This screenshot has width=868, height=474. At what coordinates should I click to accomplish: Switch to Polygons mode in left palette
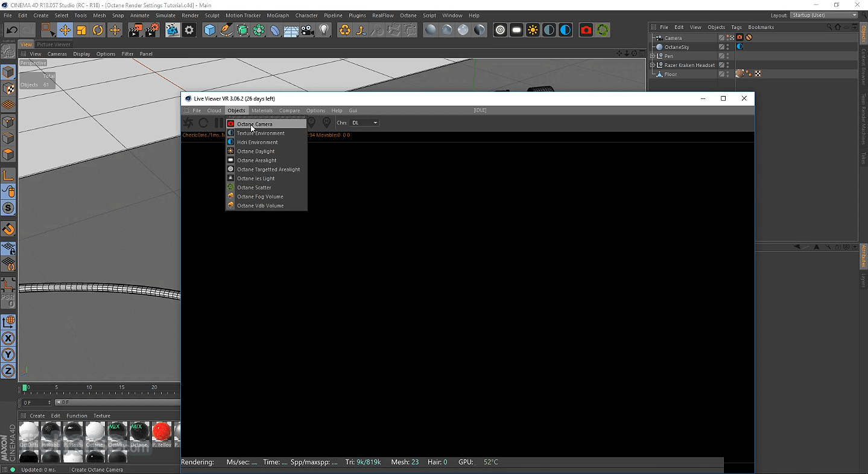tap(8, 155)
